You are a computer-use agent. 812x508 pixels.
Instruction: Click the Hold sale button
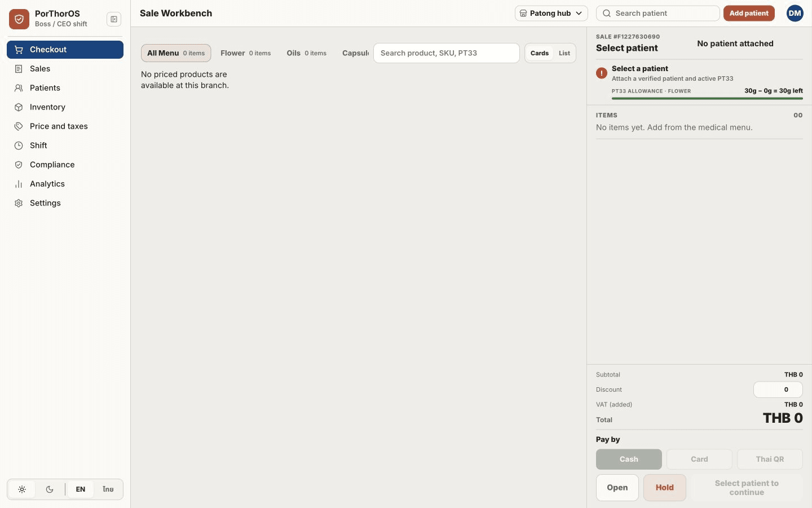pos(665,488)
